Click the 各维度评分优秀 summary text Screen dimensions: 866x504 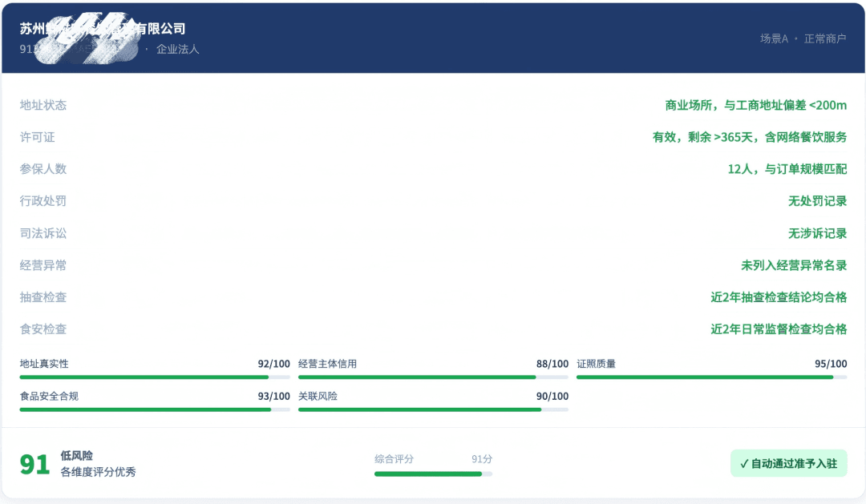[x=99, y=472]
